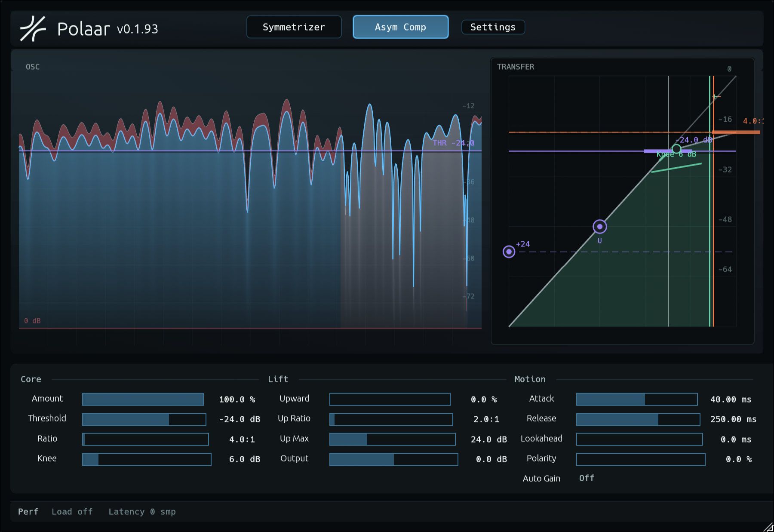This screenshot has height=532, width=774.
Task: Click the Knee value 6.0 dB
Action: [x=245, y=459]
